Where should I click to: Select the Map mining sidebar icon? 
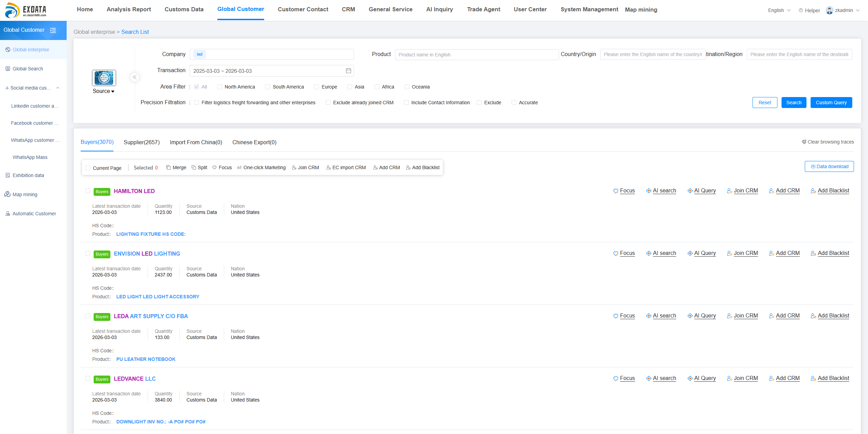point(8,194)
